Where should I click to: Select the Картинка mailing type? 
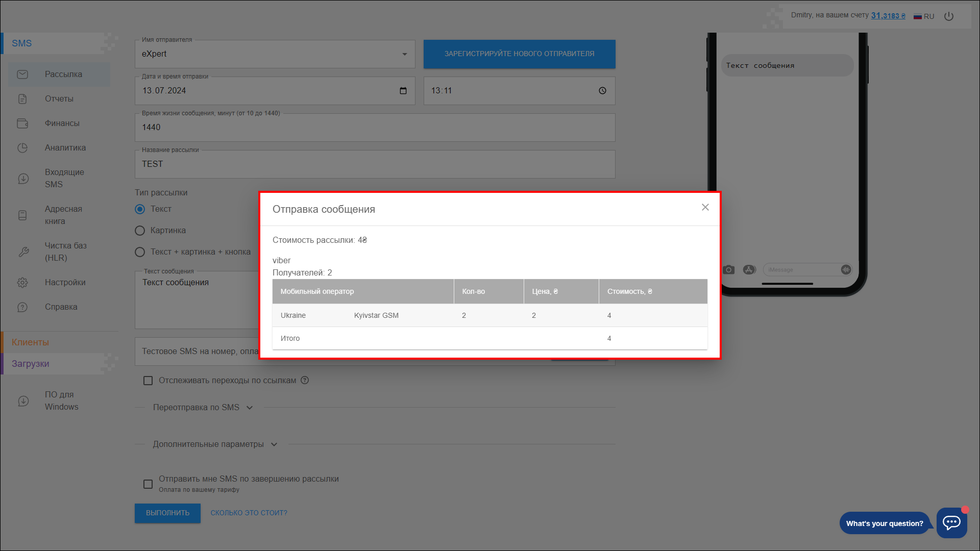(140, 231)
